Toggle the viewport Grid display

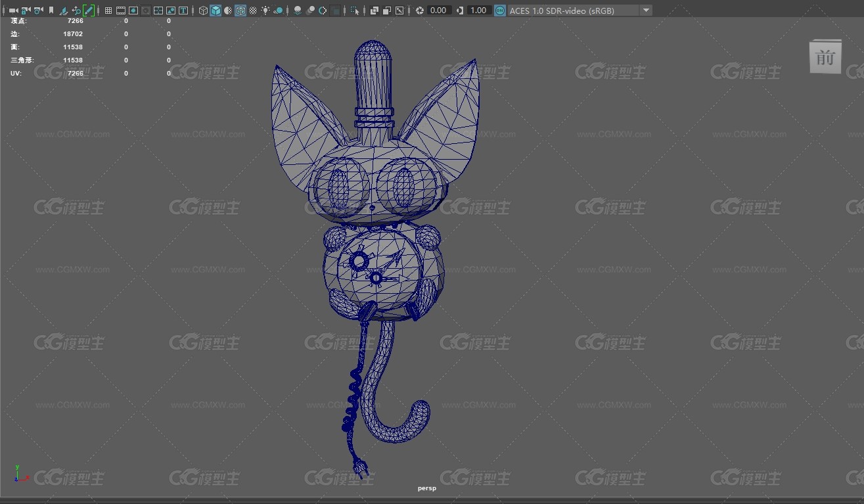click(x=108, y=11)
